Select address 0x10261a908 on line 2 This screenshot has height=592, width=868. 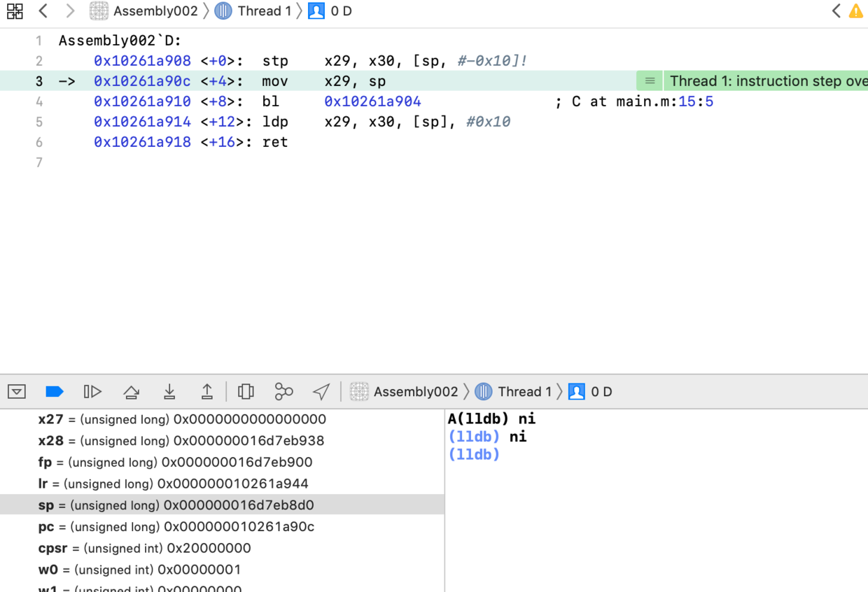pos(142,61)
